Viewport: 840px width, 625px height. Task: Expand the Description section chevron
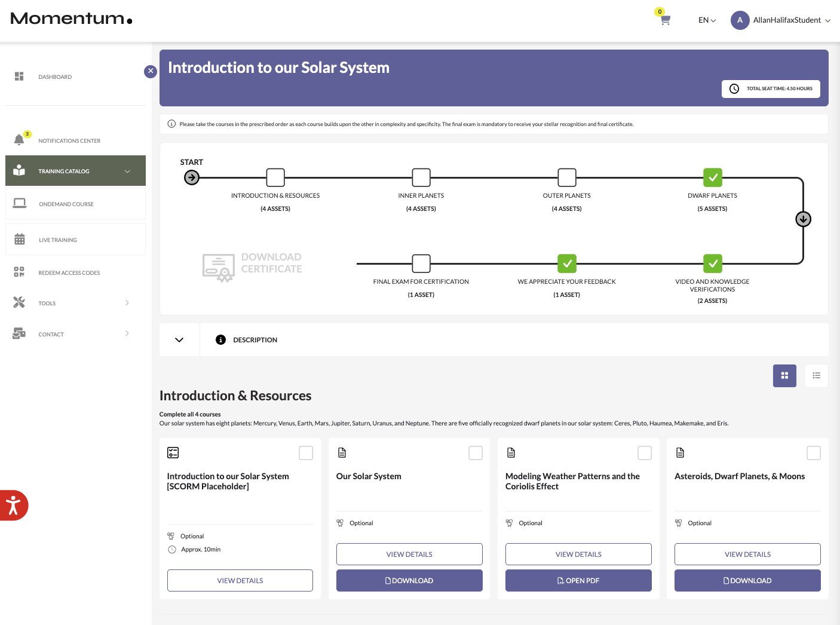(x=179, y=340)
